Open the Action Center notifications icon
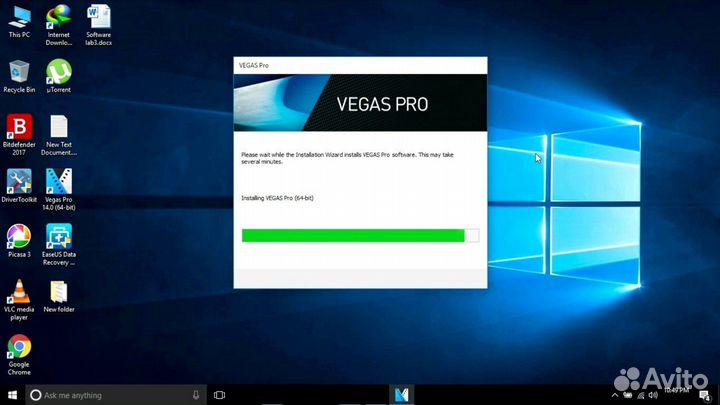 tap(705, 395)
